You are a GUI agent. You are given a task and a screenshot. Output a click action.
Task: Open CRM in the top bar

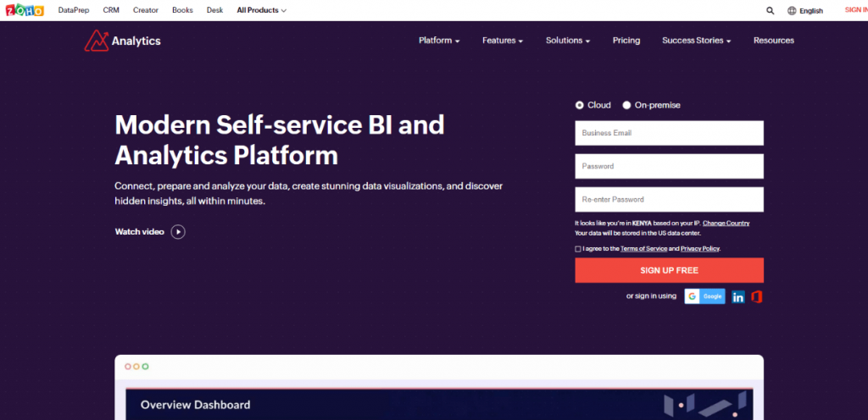(111, 10)
